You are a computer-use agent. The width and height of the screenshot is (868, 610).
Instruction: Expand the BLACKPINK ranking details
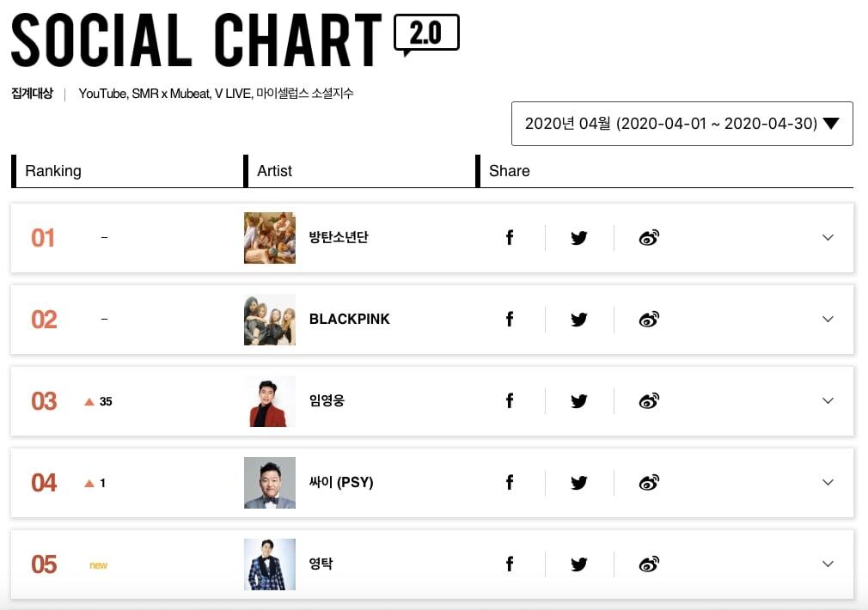(x=828, y=320)
